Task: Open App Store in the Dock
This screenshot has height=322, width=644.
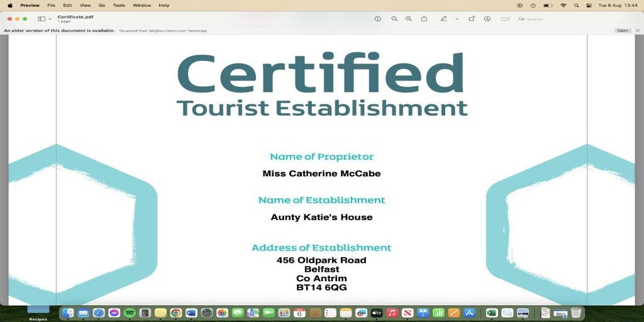Action: point(469,313)
